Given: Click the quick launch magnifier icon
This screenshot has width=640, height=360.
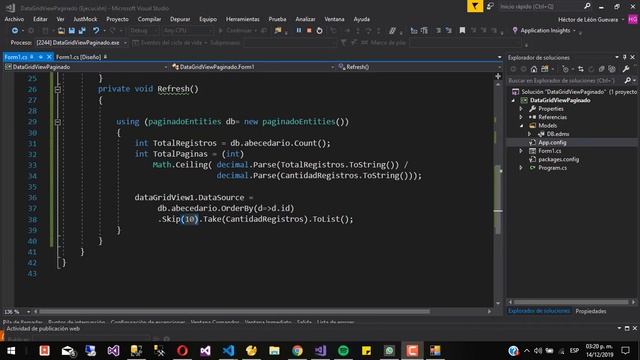Looking at the screenshot, I should [x=587, y=6].
